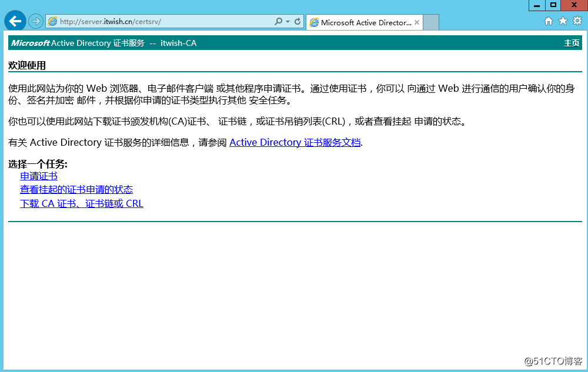
Task: Open the address bar dropdown arrow
Action: click(x=288, y=22)
